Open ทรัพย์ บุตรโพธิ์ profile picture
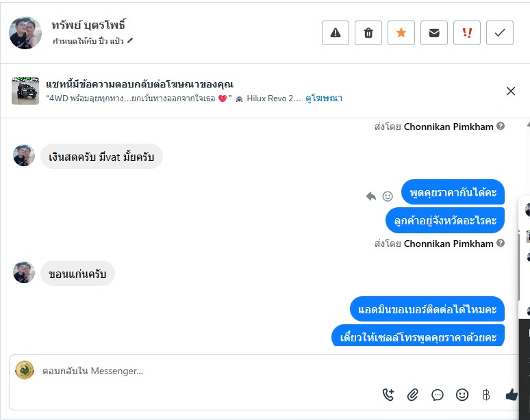The height and width of the screenshot is (420, 530). 25,33
